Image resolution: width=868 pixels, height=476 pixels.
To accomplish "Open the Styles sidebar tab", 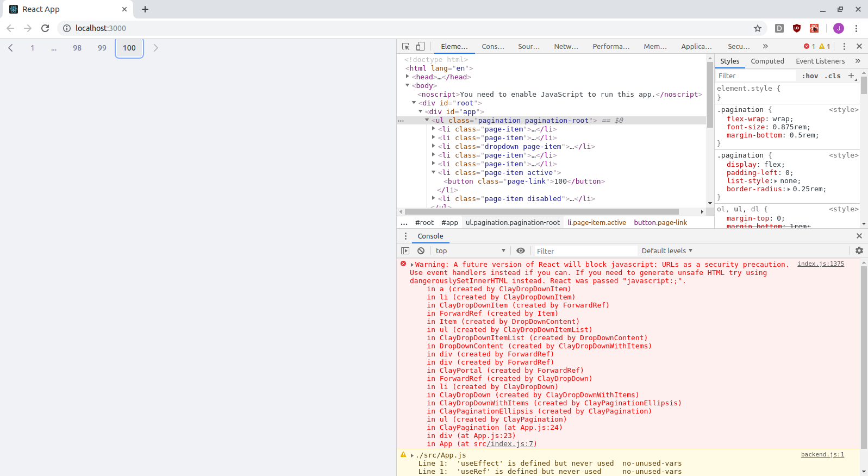I will tap(729, 61).
